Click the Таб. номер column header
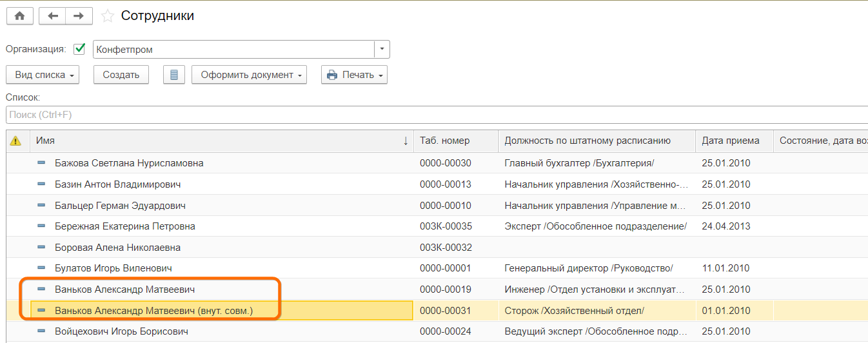868x343 pixels. tap(445, 141)
